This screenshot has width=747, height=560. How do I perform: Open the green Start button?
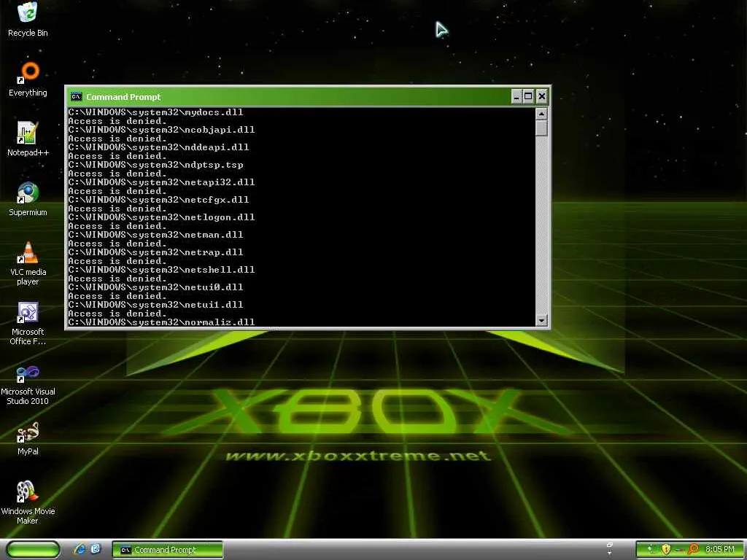pos(33,549)
